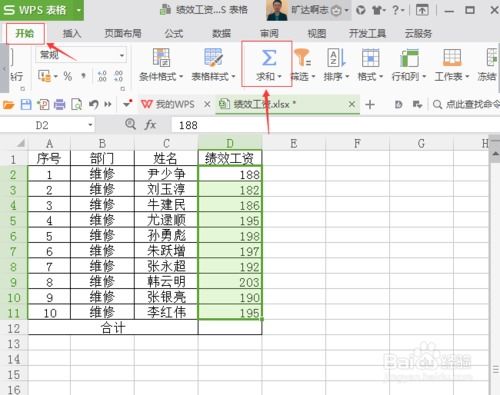Open the WPS 表格 application menu arrow
Screen dimensions: 500x395
click(79, 10)
